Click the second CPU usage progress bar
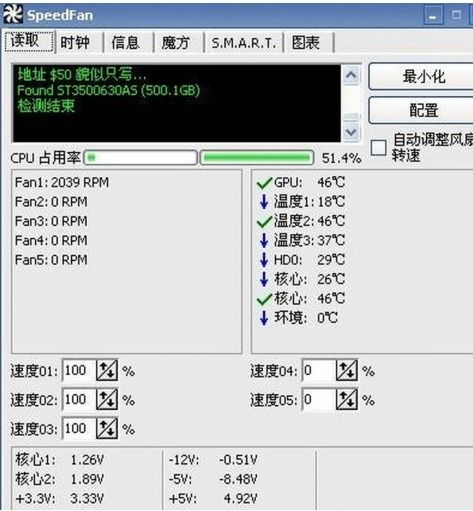 click(x=257, y=158)
